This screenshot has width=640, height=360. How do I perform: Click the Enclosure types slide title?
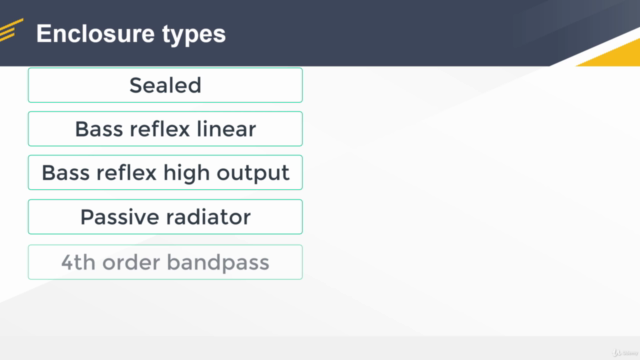(131, 34)
